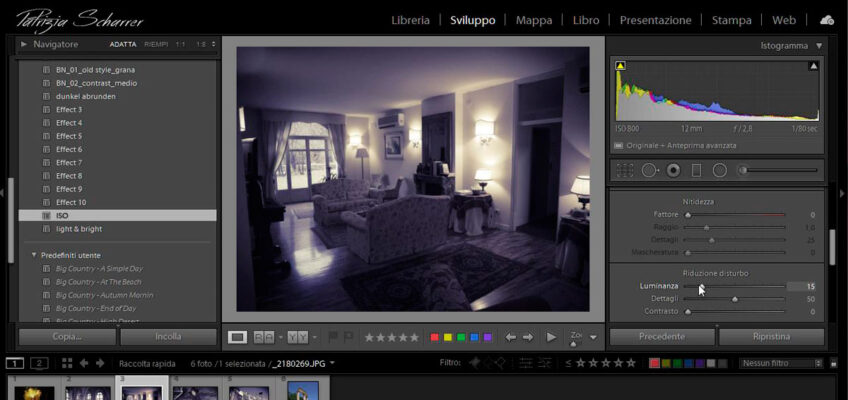
Task: Open grid view from filmstrip header
Action: [67, 363]
